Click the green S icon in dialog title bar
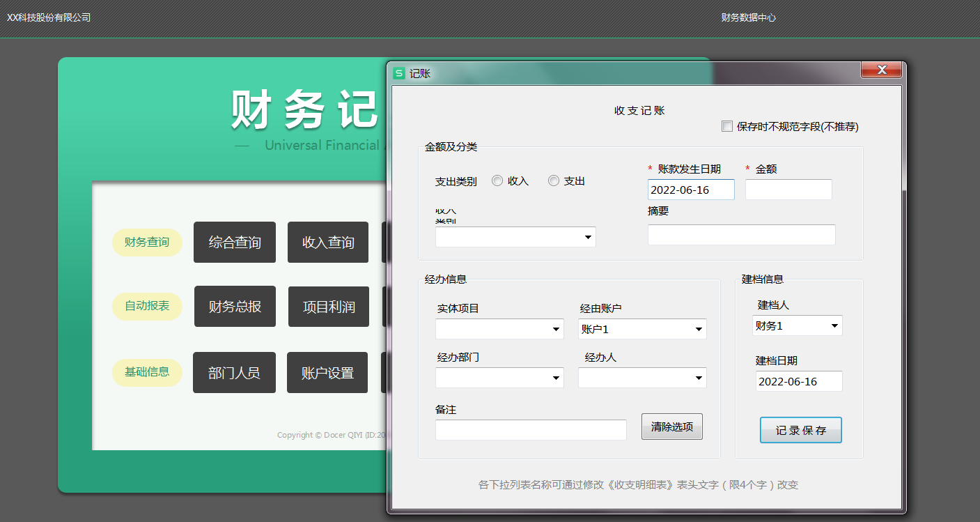 click(399, 73)
